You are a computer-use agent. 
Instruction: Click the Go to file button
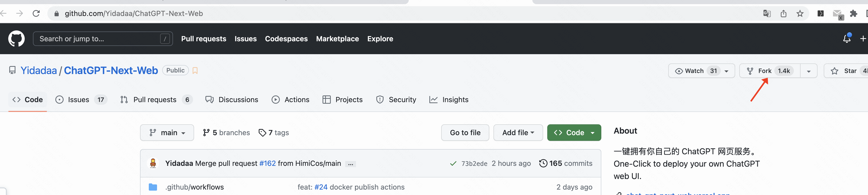tap(465, 133)
